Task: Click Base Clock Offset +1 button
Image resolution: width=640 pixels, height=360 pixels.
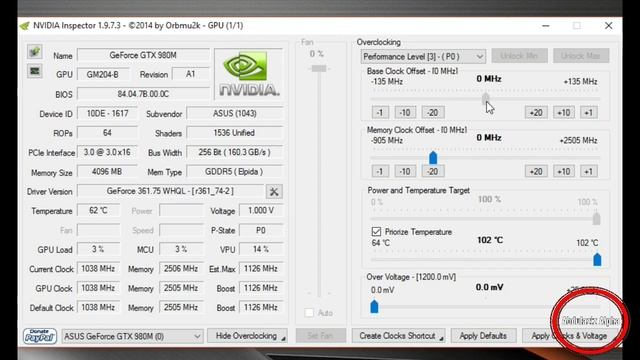Action: (589, 112)
